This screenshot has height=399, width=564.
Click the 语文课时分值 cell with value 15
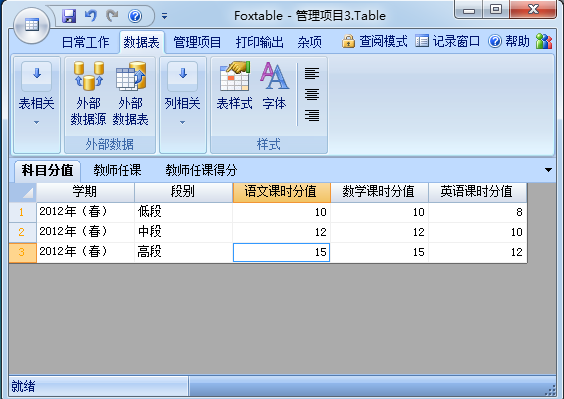pos(281,252)
